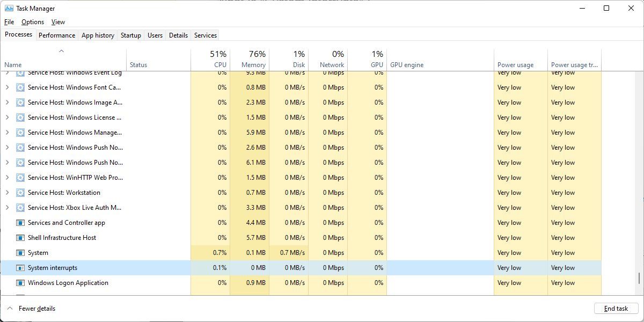Click the Shell Infrastructure Host icon
This screenshot has width=644, height=322.
pyautogui.click(x=20, y=238)
